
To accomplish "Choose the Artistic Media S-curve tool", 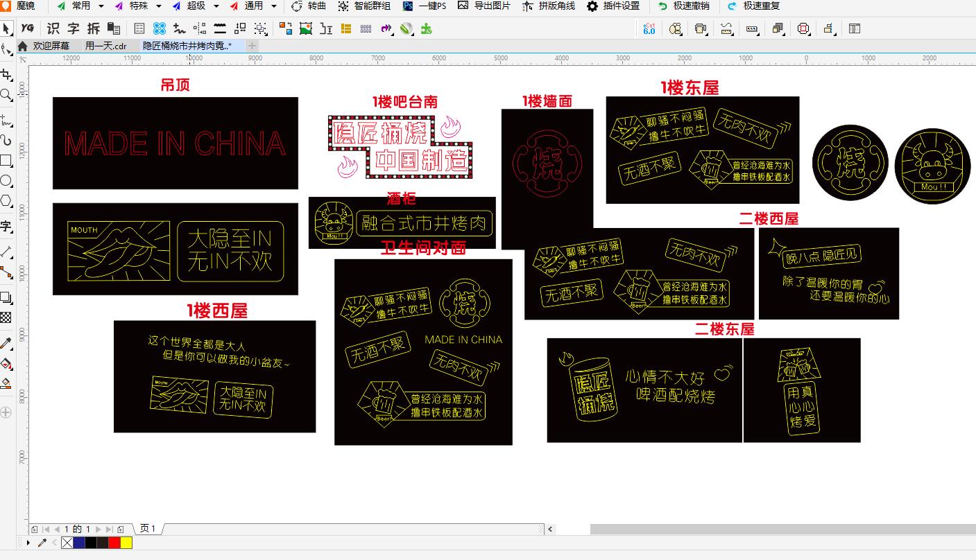I will [x=6, y=140].
